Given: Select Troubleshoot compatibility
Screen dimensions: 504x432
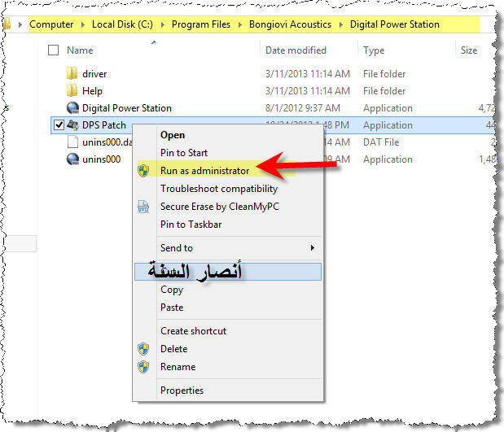Looking at the screenshot, I should (x=219, y=189).
